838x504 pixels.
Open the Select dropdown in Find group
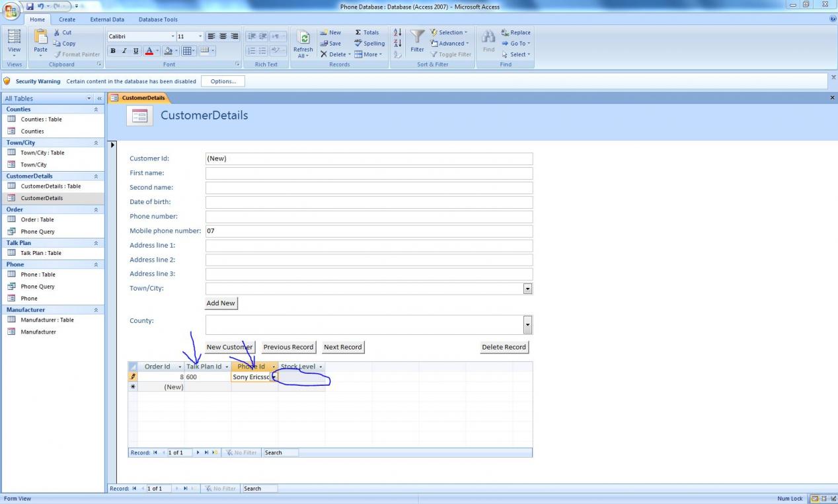516,54
